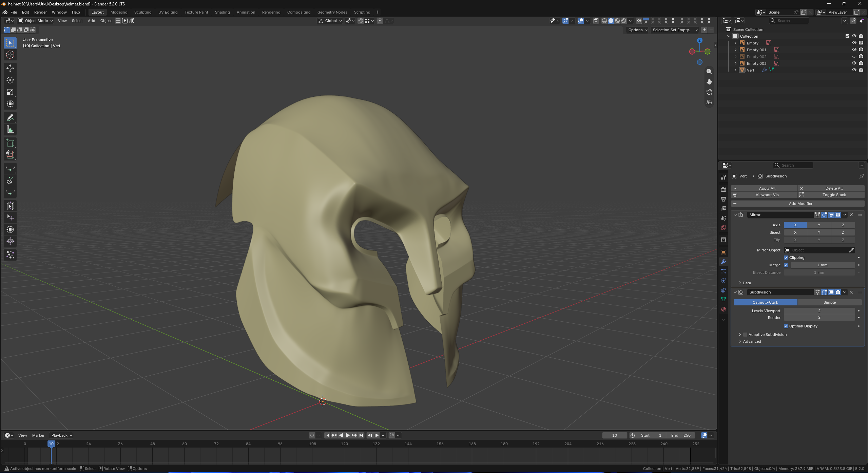Viewport: 868px width, 473px height.
Task: Activate the Scale tool
Action: 10,92
